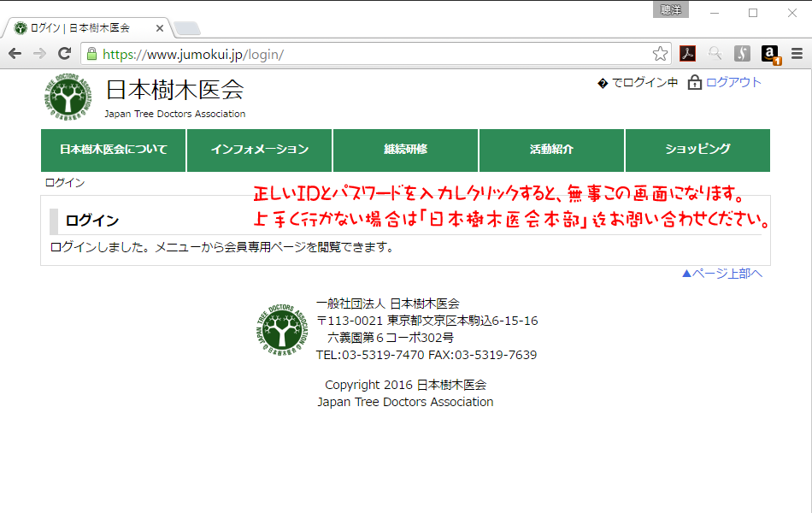The width and height of the screenshot is (812, 513).
Task: Maximize the browser window
Action: pyautogui.click(x=753, y=13)
